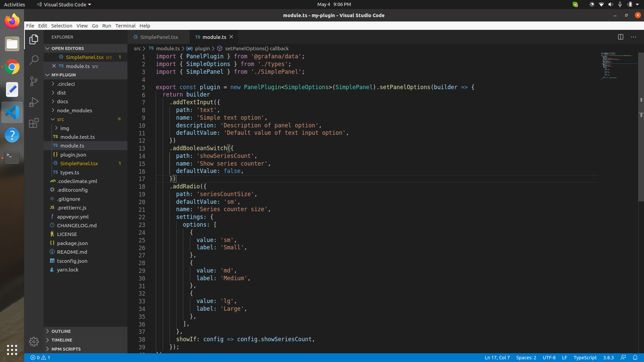The width and height of the screenshot is (644, 362).
Task: Open the Extensions view
Action: point(34,123)
